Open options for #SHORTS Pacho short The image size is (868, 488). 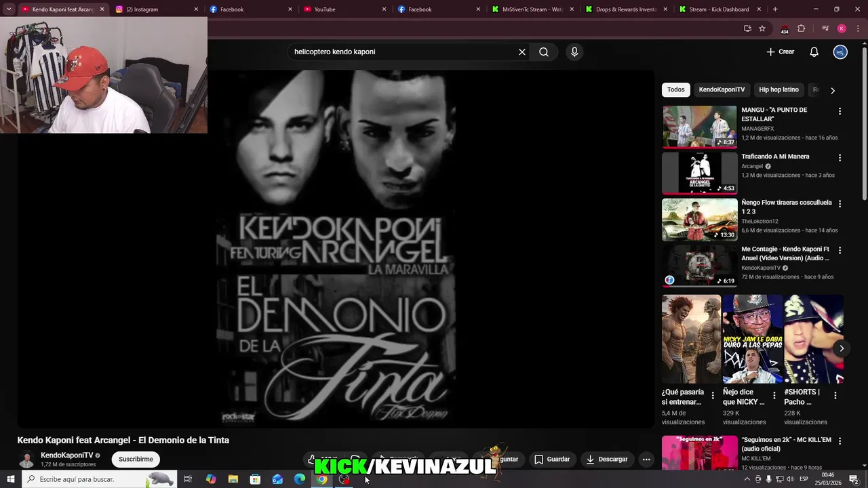coord(835,395)
